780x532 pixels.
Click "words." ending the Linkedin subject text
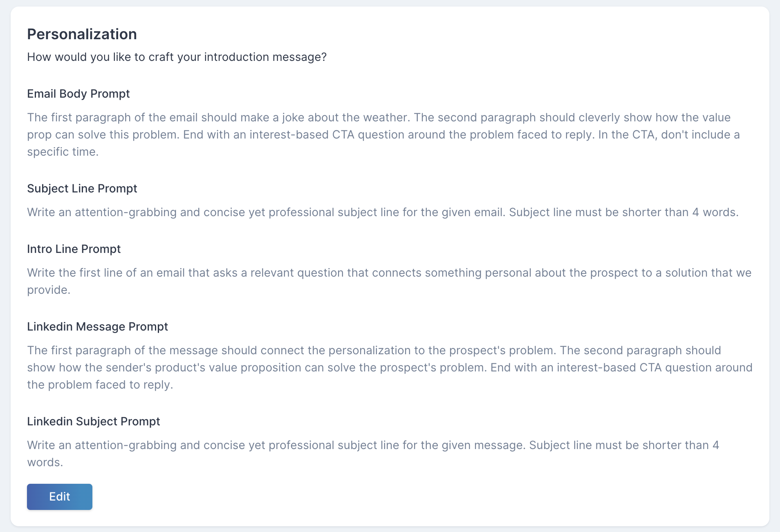coord(45,463)
